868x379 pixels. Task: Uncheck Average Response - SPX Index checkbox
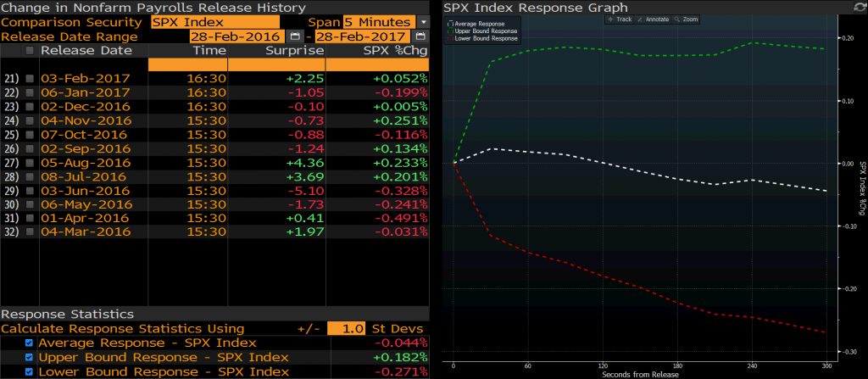(30, 343)
